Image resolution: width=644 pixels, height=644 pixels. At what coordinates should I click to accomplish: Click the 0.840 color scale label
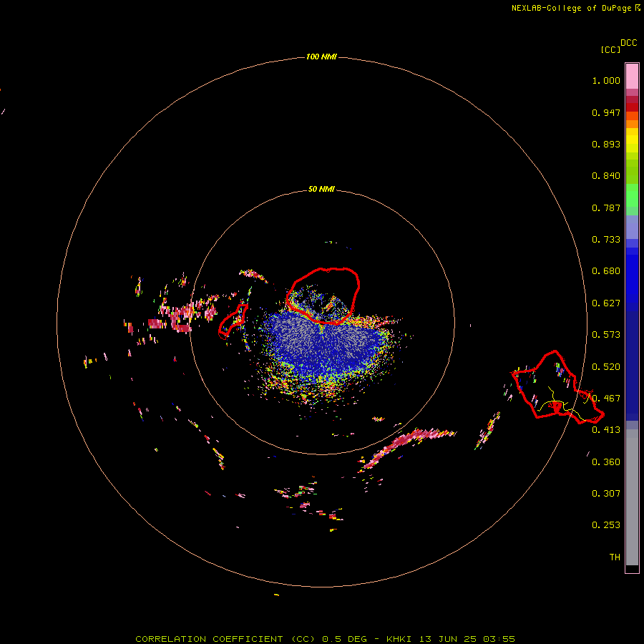[606, 176]
